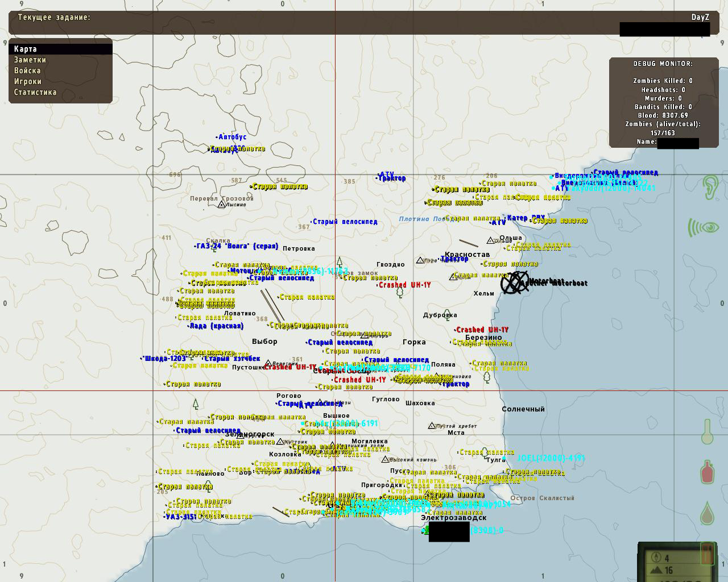
Task: Click the tree icon below Crashed UH-1Y near Гвоздно
Action: tap(400, 293)
